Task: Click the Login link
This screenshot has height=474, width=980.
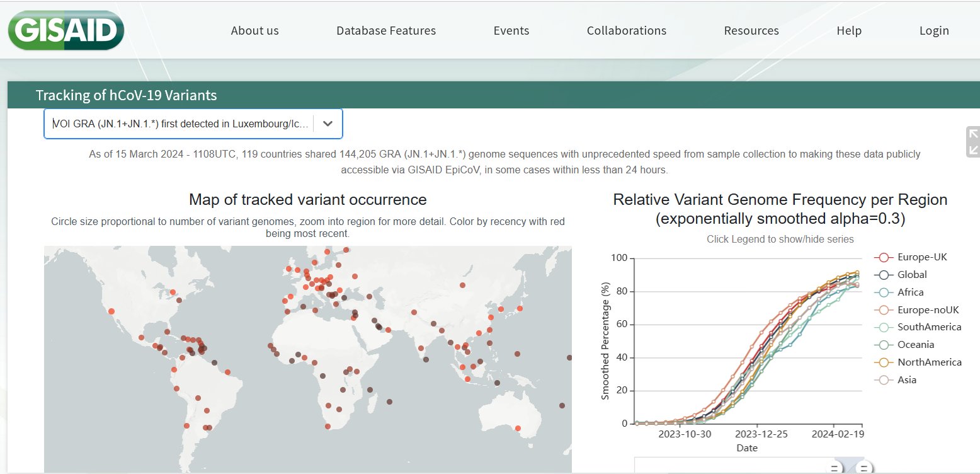Action: click(x=933, y=31)
